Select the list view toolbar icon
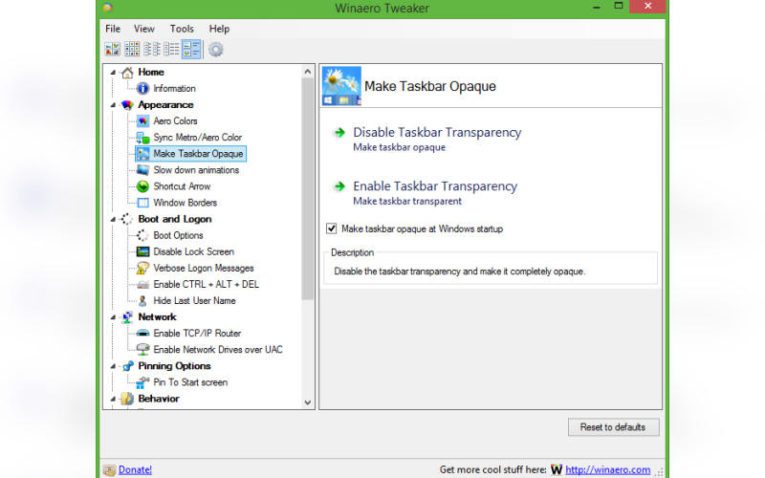The width and height of the screenshot is (765, 478). pyautogui.click(x=152, y=49)
